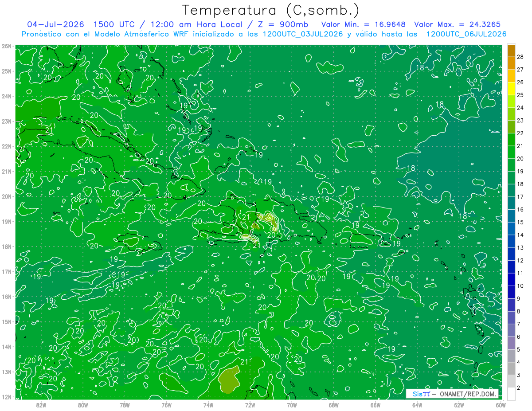Click the 'ONAMET/REP.DOM.' credit label
Screen dimensions: 532x411
(x=467, y=394)
